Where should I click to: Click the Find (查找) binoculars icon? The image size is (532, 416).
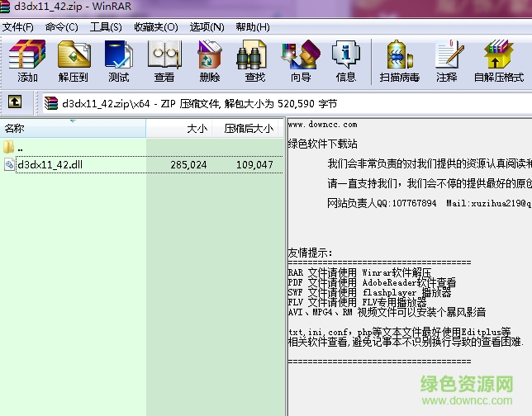tap(254, 60)
